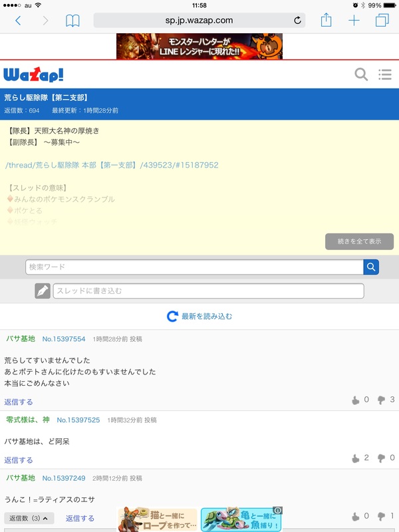
Task: Thumbs up post No.15397554
Action: (356, 400)
